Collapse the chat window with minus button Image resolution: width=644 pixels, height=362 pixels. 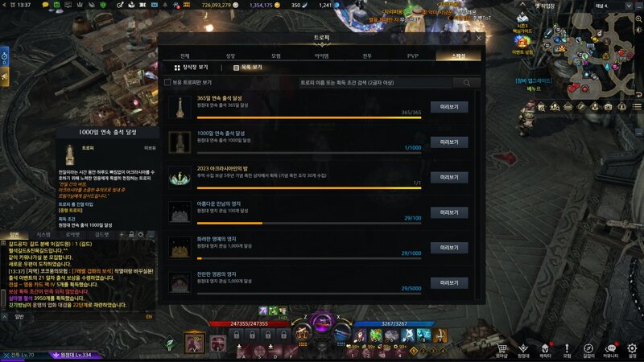tap(151, 234)
